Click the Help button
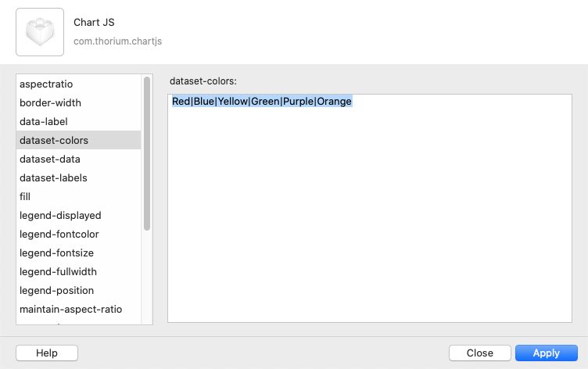 pos(47,353)
